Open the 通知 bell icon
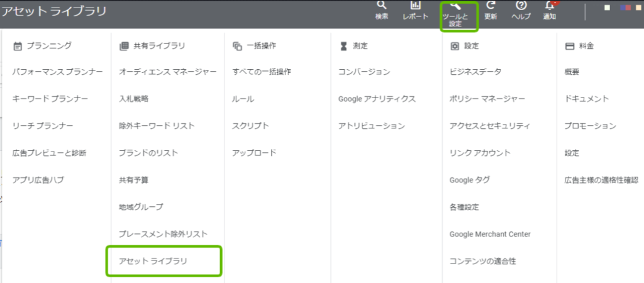Image resolution: width=644 pixels, height=283 pixels. pyautogui.click(x=550, y=5)
